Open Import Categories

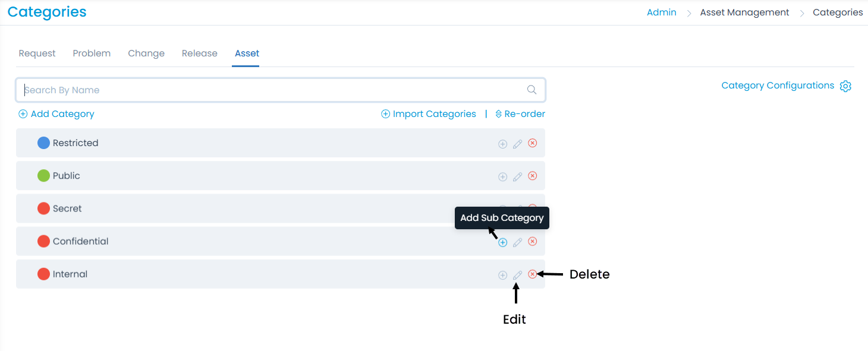point(429,114)
